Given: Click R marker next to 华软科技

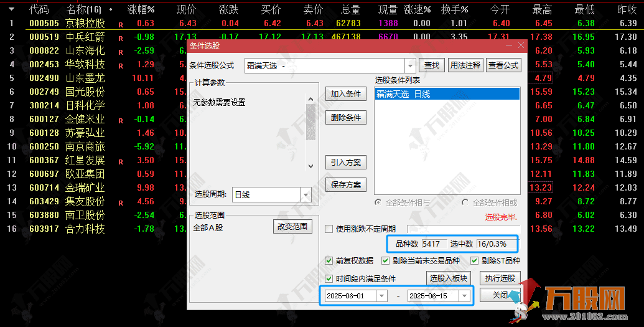Looking at the screenshot, I should tap(121, 66).
